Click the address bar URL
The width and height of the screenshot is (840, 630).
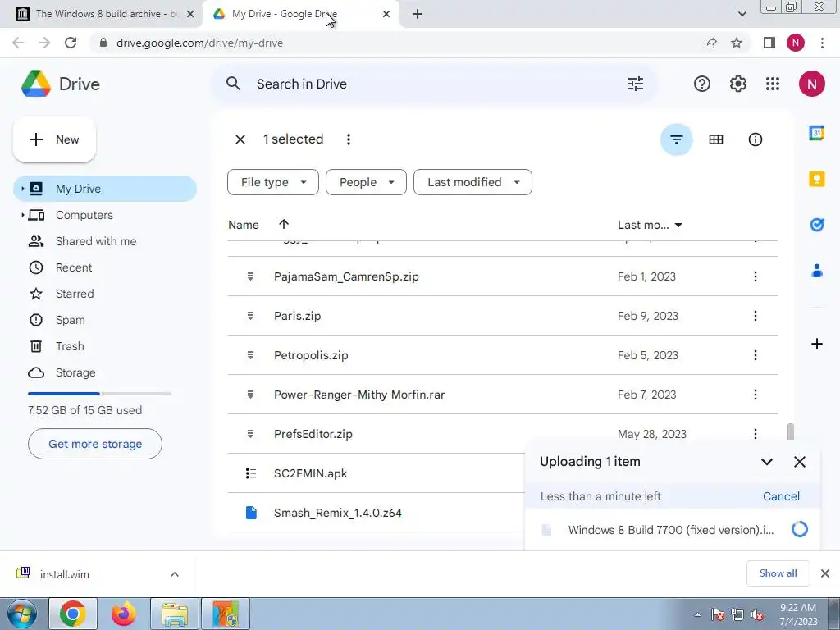pos(199,43)
